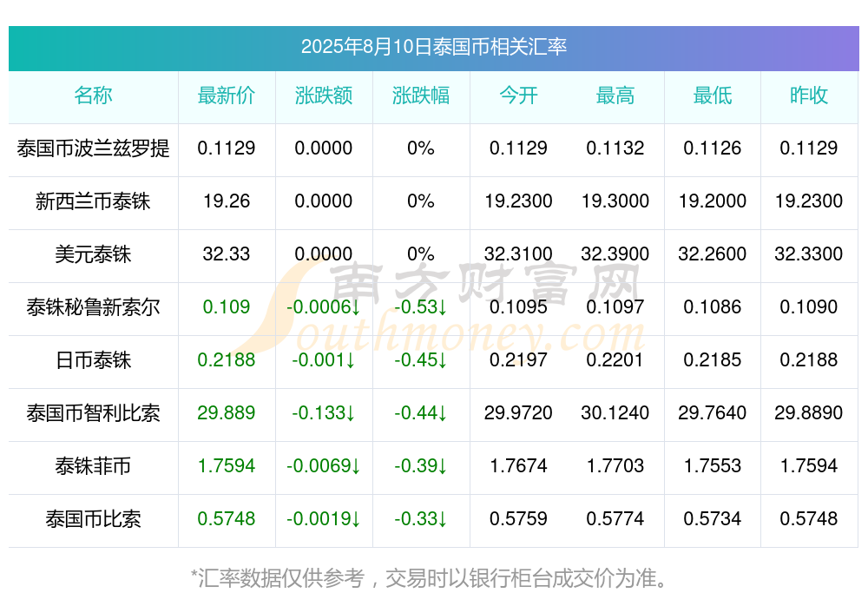Click opening value 1.7674

pyautogui.click(x=518, y=466)
